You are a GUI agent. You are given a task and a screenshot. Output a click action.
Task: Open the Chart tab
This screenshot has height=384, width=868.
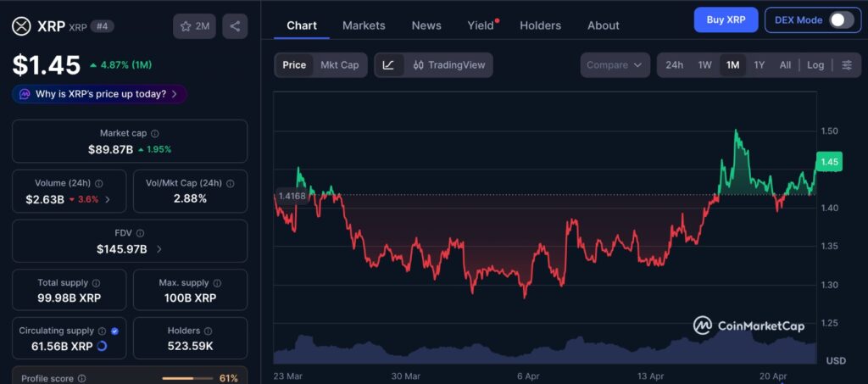click(x=302, y=25)
